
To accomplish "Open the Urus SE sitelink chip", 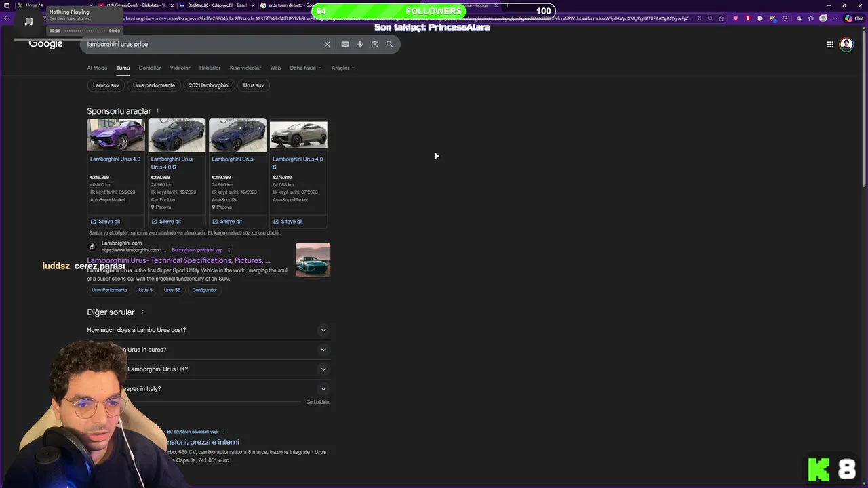I will [x=172, y=290].
